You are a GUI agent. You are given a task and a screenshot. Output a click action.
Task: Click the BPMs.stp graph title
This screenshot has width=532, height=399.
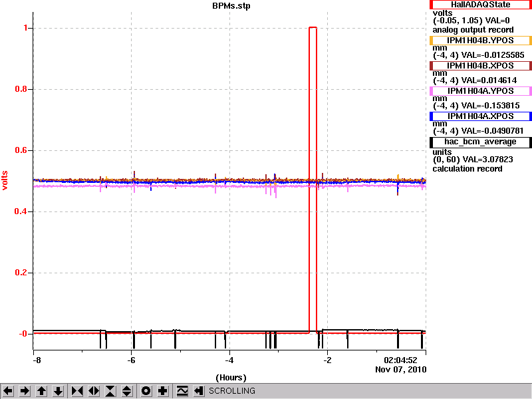click(231, 6)
